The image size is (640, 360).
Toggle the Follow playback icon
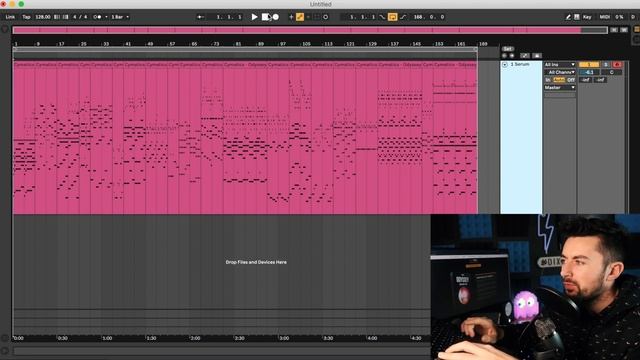coord(200,17)
